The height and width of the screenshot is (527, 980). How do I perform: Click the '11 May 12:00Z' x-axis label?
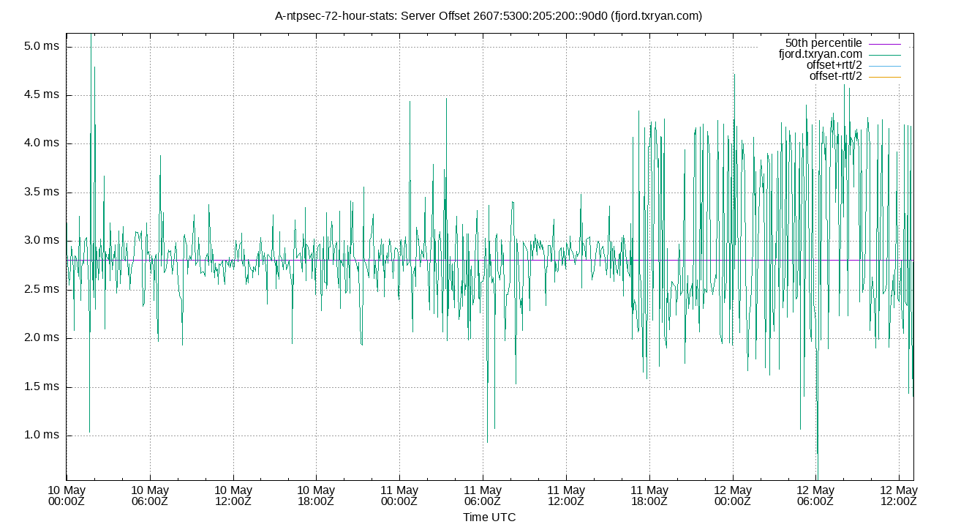pyautogui.click(x=566, y=496)
